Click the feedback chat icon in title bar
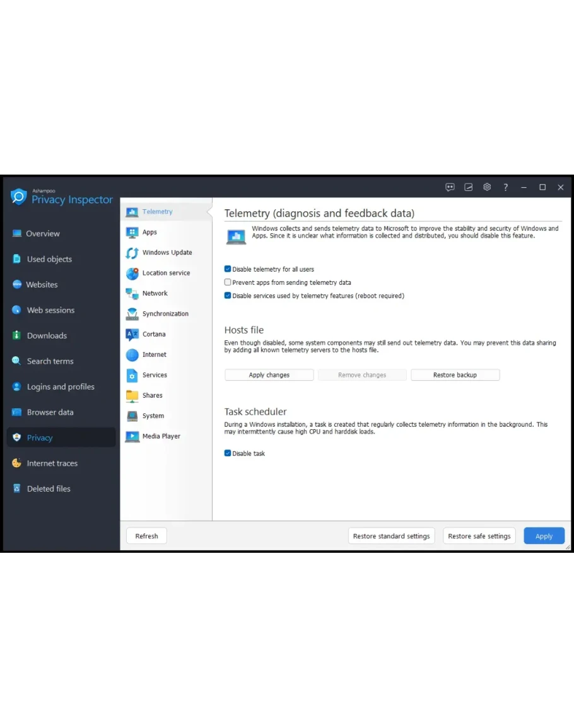Viewport: 574px width, 728px height. click(x=450, y=187)
